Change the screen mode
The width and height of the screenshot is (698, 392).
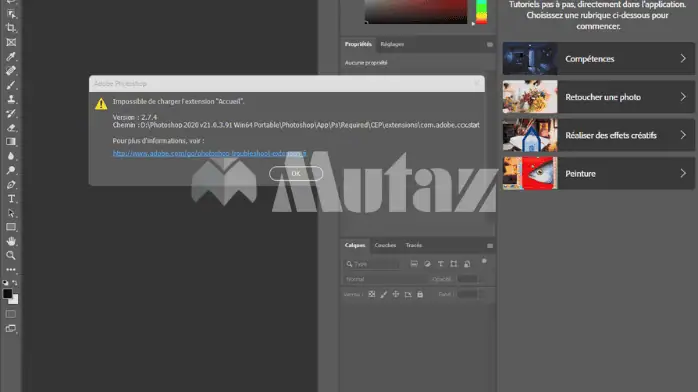[x=11, y=328]
